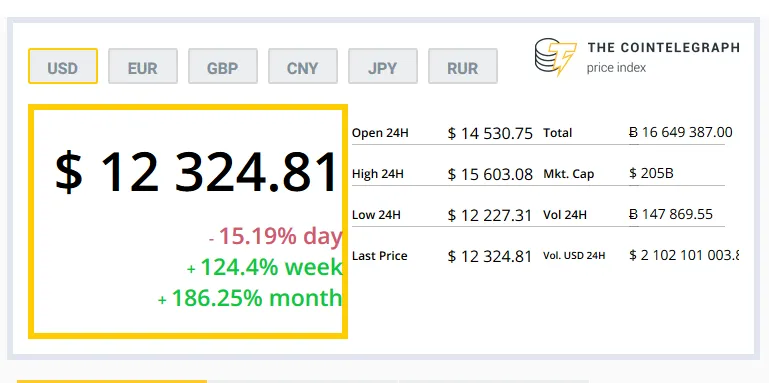Viewport: 769px width, 383px height.
Task: Click the $ 14 530.75 open value
Action: point(490,133)
